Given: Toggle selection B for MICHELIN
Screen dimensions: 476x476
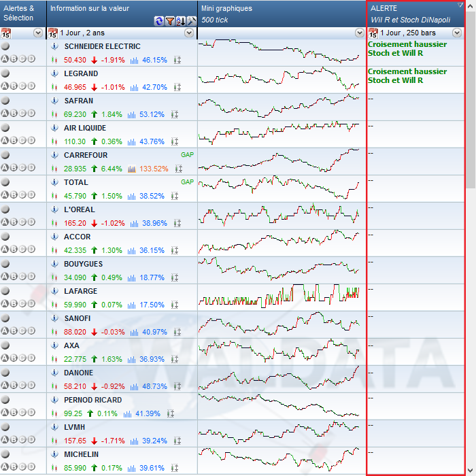Looking at the screenshot, I should coord(14,466).
